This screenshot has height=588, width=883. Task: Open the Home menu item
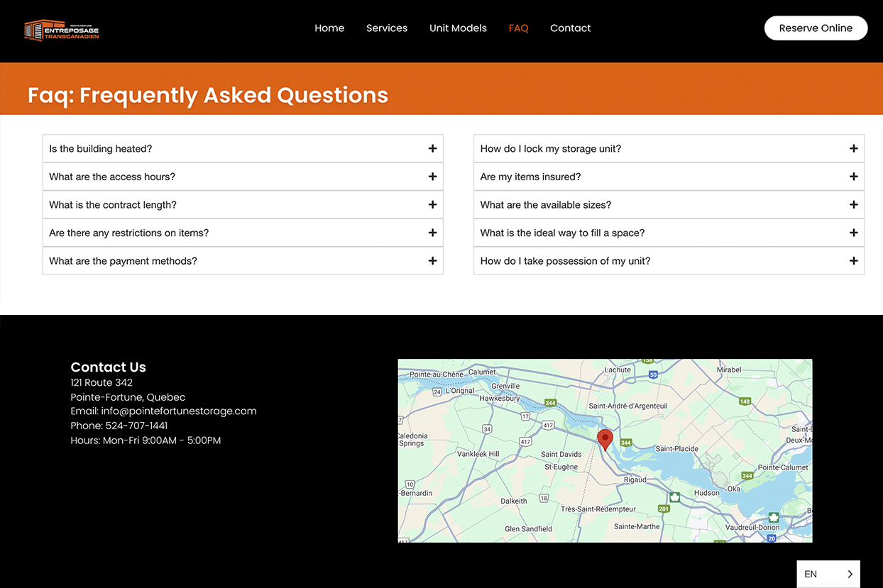(329, 28)
